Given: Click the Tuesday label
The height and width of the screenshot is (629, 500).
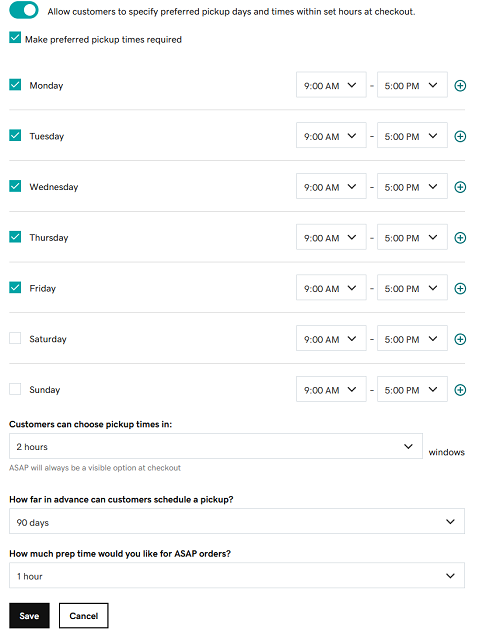Looking at the screenshot, I should click(47, 136).
